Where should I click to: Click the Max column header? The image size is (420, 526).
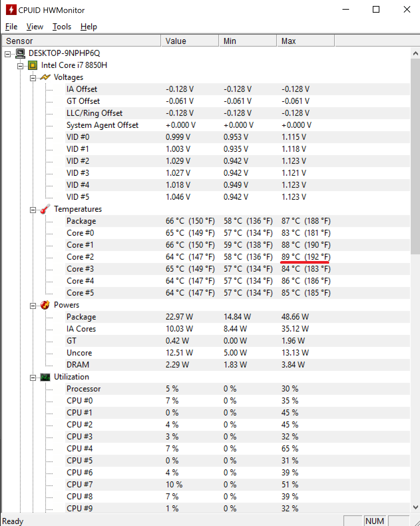click(305, 41)
